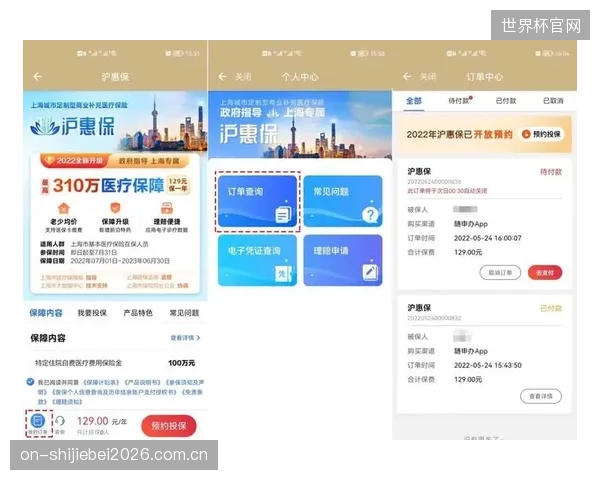
Task: Tap back arrow on 个人中心 screen
Action: click(x=223, y=77)
